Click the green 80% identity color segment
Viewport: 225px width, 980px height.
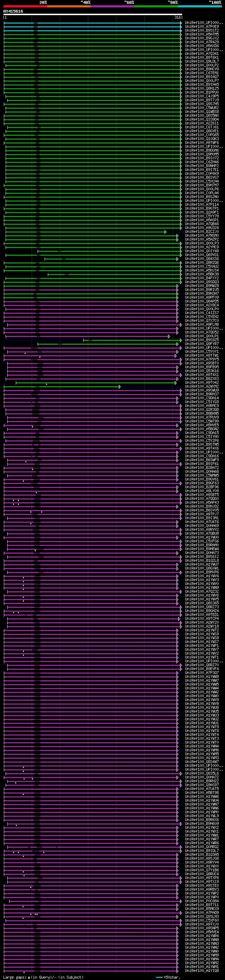point(156,6)
